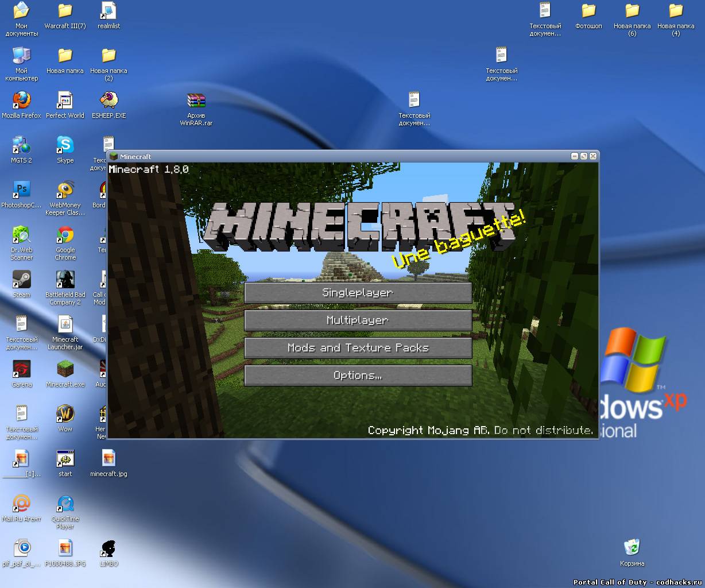Select the Корзина recycle bin

[x=632, y=548]
